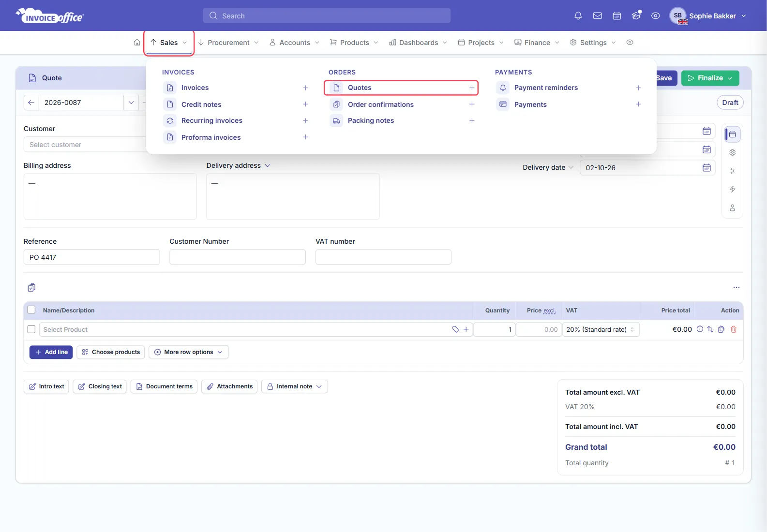Expand the quote number 2026-0087 dropdown

(131, 103)
